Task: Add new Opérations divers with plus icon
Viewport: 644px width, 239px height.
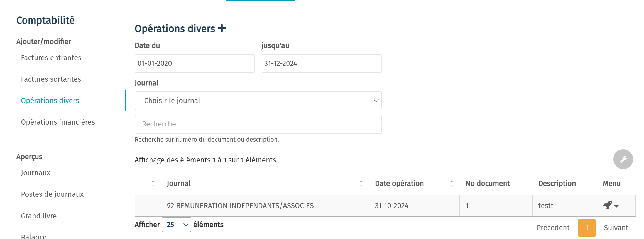Action: [x=222, y=28]
